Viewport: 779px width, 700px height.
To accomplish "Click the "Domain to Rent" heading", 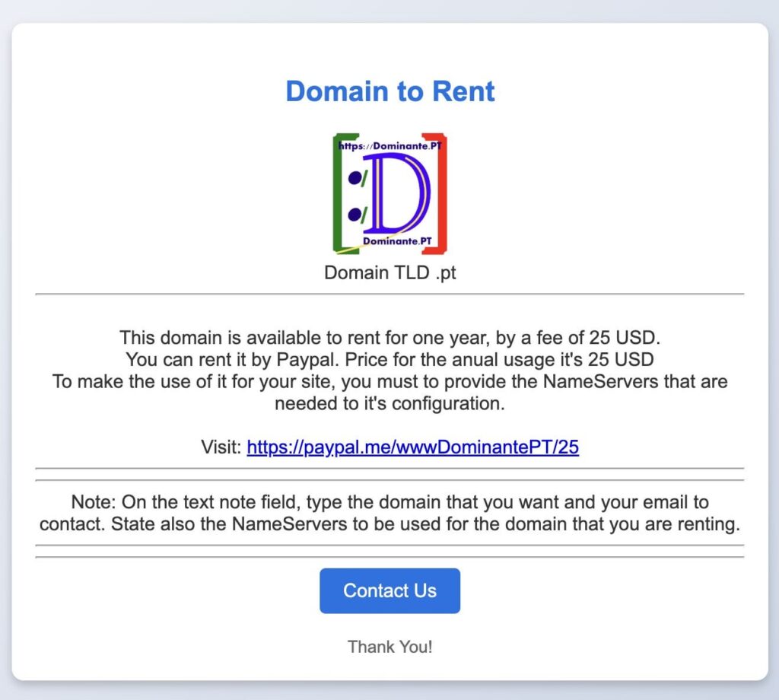I will (390, 91).
